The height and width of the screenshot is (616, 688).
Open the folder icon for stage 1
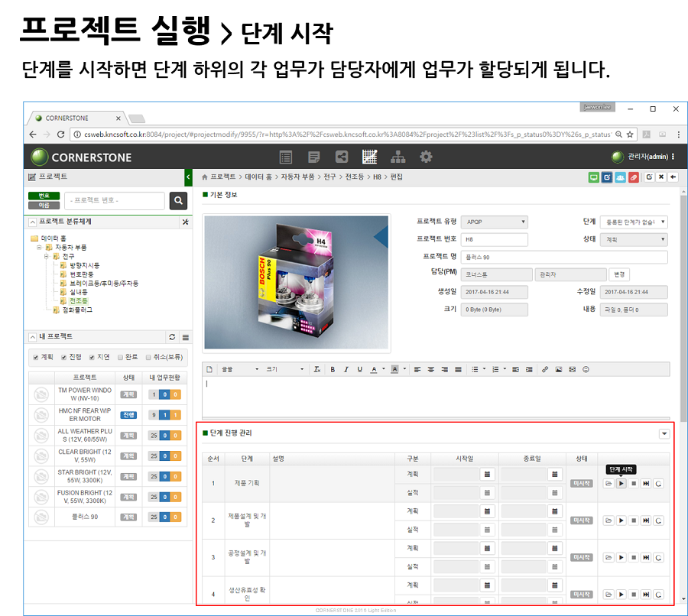tap(608, 484)
